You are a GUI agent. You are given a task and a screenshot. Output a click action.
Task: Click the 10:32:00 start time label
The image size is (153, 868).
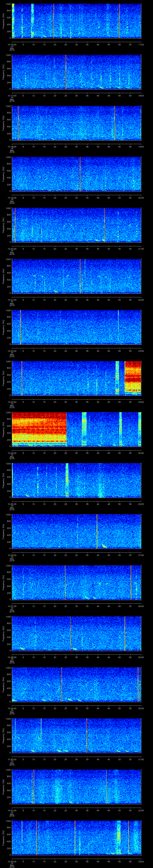[x=12, y=861]
